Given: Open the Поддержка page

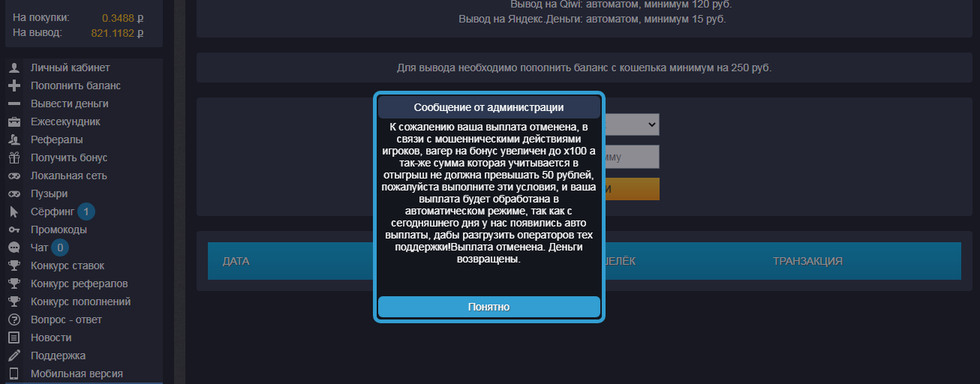Looking at the screenshot, I should [58, 355].
